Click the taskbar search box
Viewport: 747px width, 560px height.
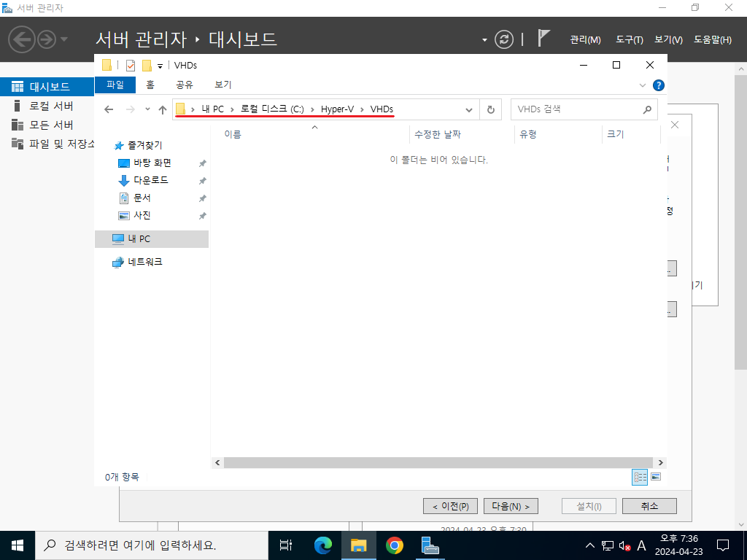(152, 545)
